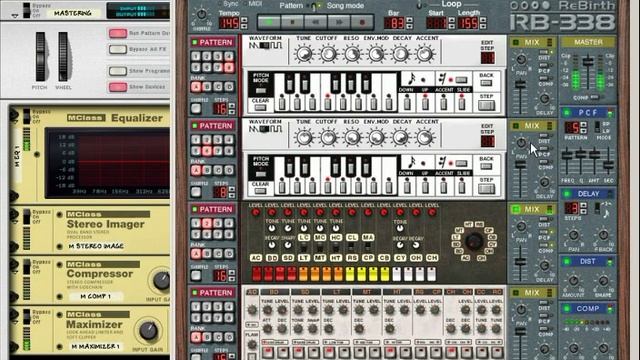This screenshot has height=360, width=640.
Task: Click the Shuffle button under top synth Bank
Action: [x=196, y=109]
